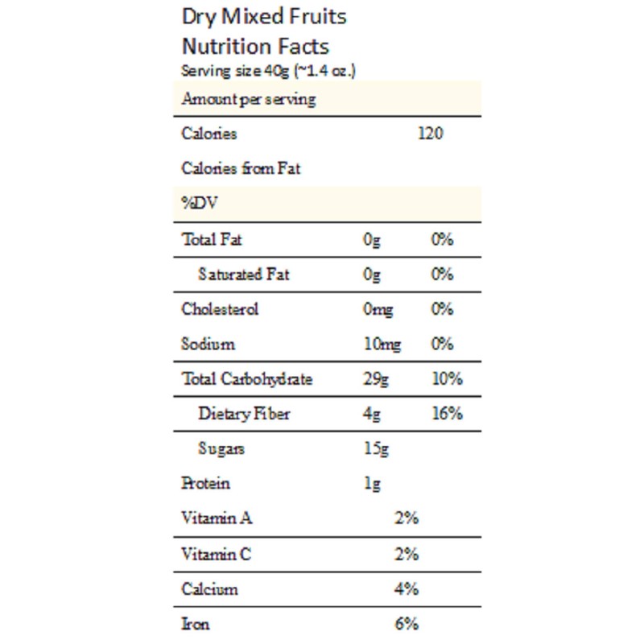Click the Calories value 120

coord(430,134)
